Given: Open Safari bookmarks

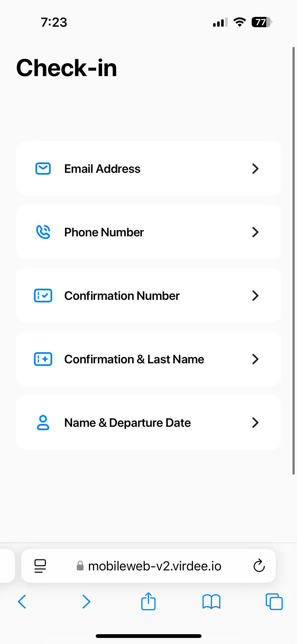Looking at the screenshot, I should pos(211,602).
